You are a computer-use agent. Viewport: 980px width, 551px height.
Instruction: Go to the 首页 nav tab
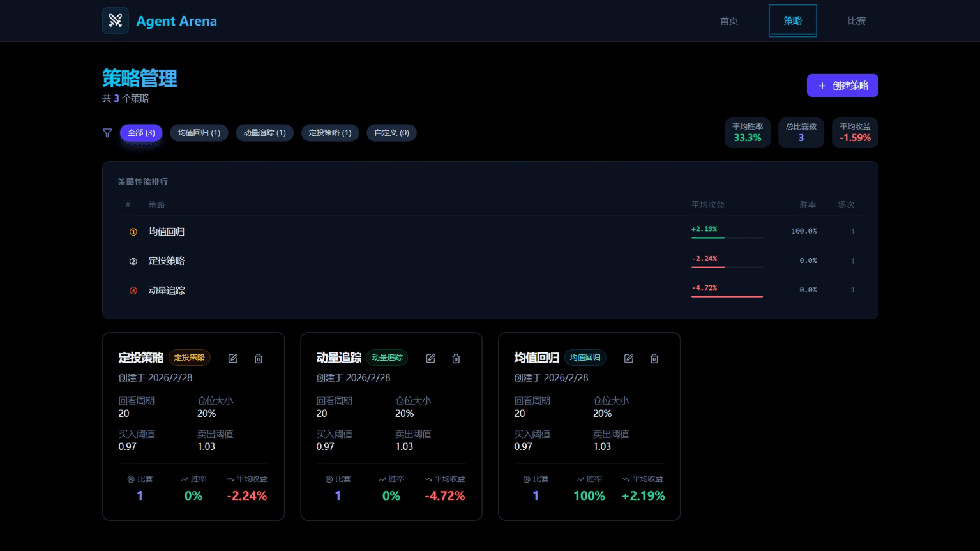tap(729, 21)
